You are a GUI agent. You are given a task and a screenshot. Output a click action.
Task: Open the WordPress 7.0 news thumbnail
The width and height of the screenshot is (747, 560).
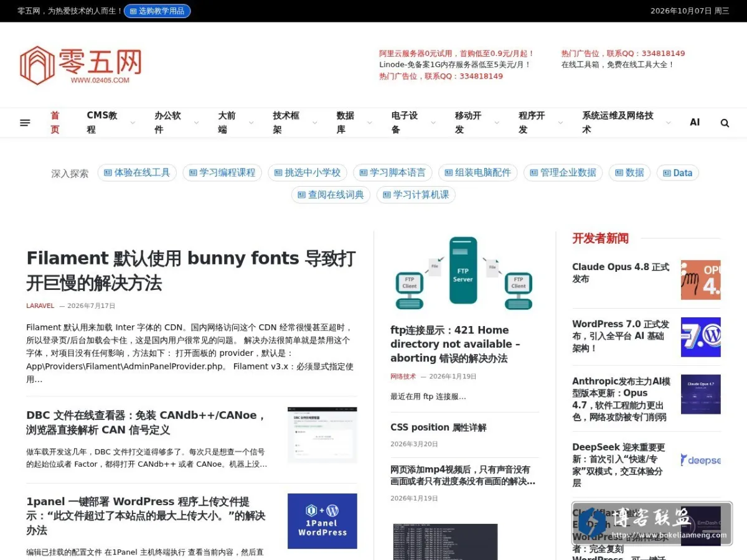pos(700,337)
